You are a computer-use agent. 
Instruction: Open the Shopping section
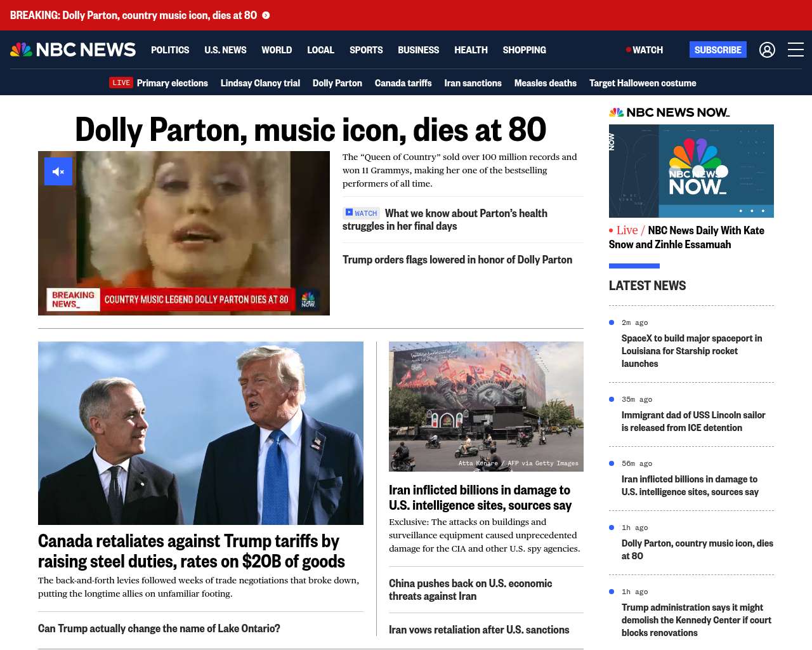[524, 50]
